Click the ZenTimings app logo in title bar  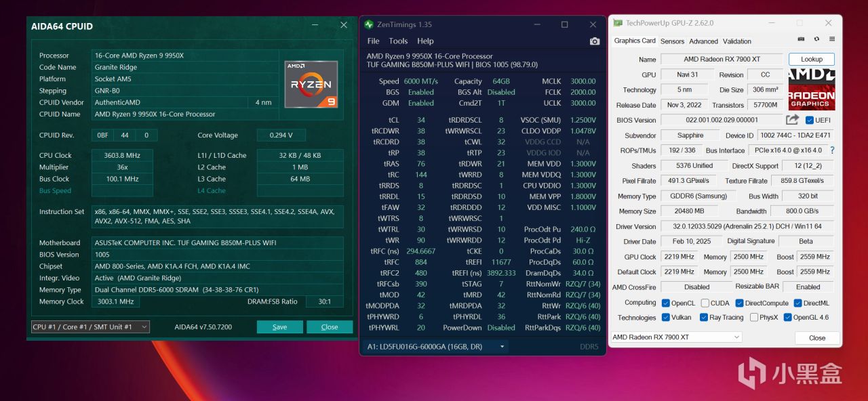[369, 24]
